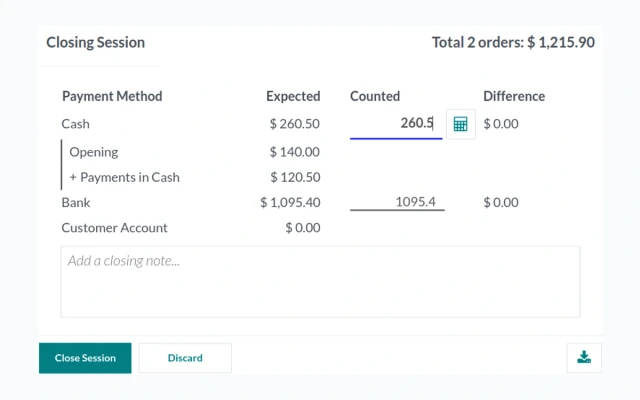
Task: Click the Difference column header
Action: (514, 96)
